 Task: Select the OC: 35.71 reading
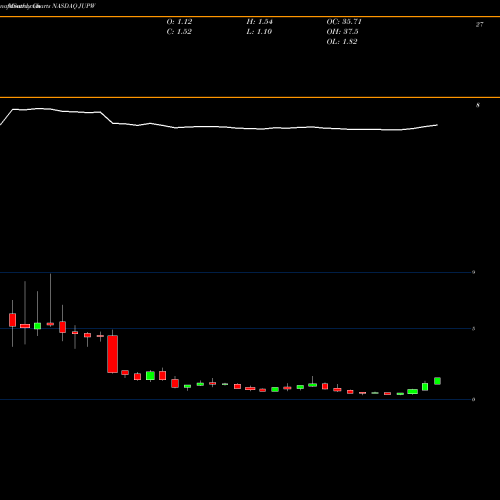click(x=344, y=22)
